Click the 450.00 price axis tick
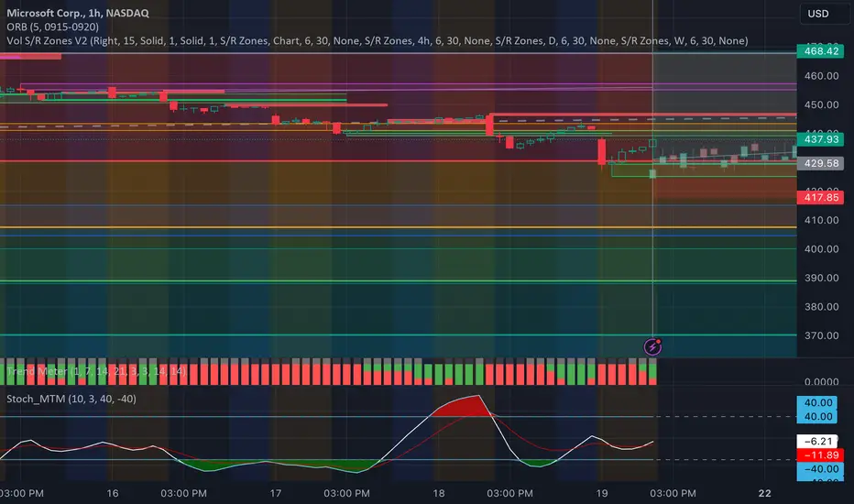 coord(821,104)
